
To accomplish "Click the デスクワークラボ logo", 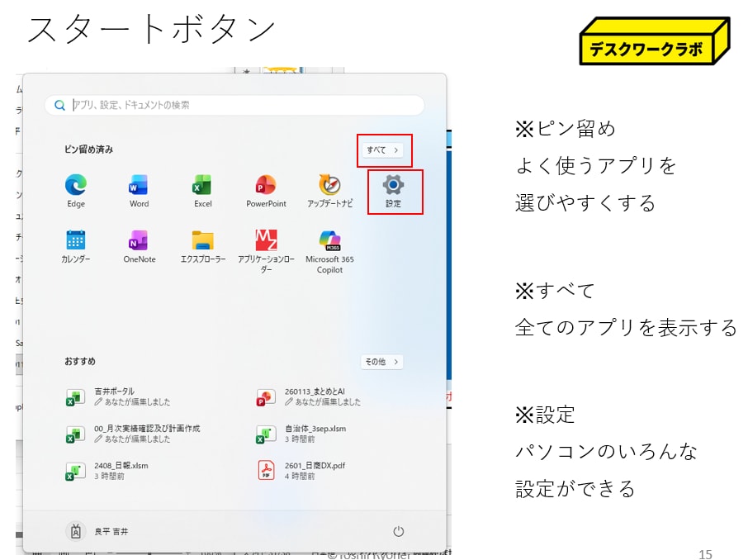I will 654,41.
